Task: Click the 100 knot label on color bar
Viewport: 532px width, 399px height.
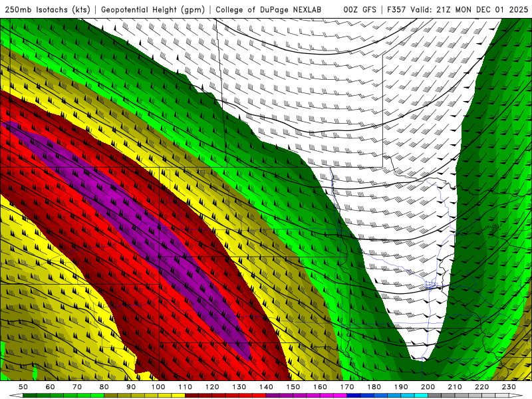Action: point(158,387)
